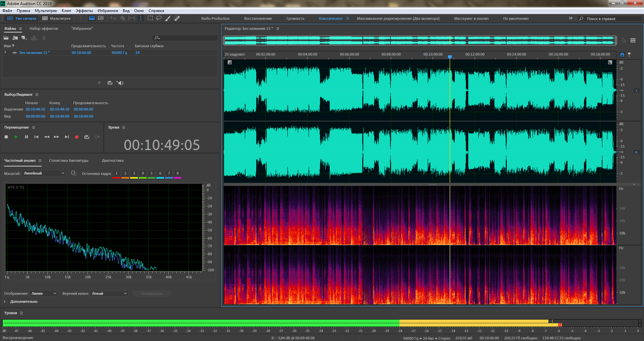Toggle the left channel L button
This screenshot has width=644, height=341.
click(636, 91)
